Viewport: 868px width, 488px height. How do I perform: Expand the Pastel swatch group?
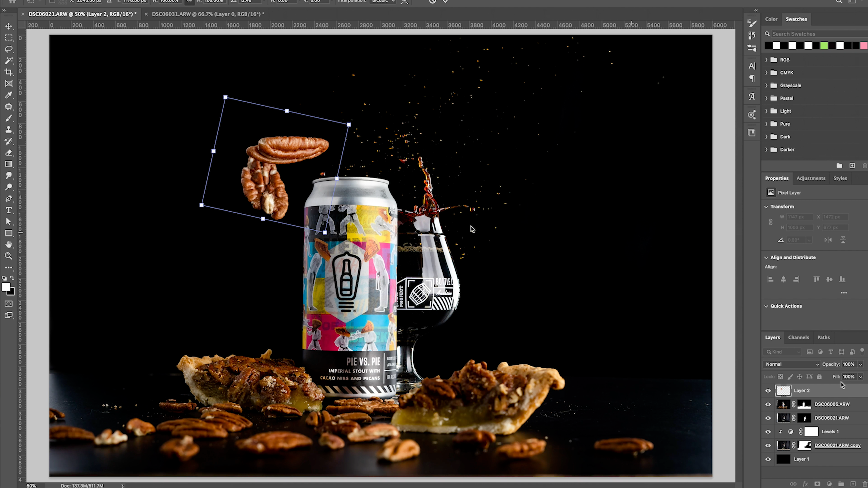766,98
